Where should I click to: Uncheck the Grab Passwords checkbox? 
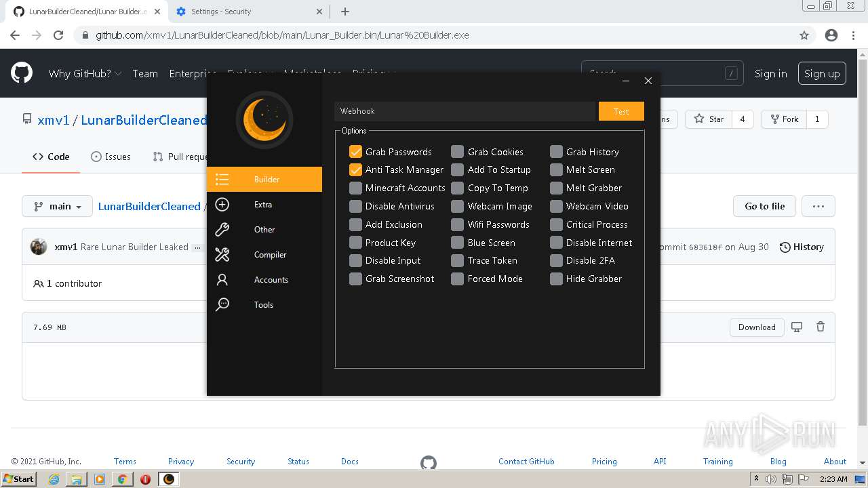355,152
